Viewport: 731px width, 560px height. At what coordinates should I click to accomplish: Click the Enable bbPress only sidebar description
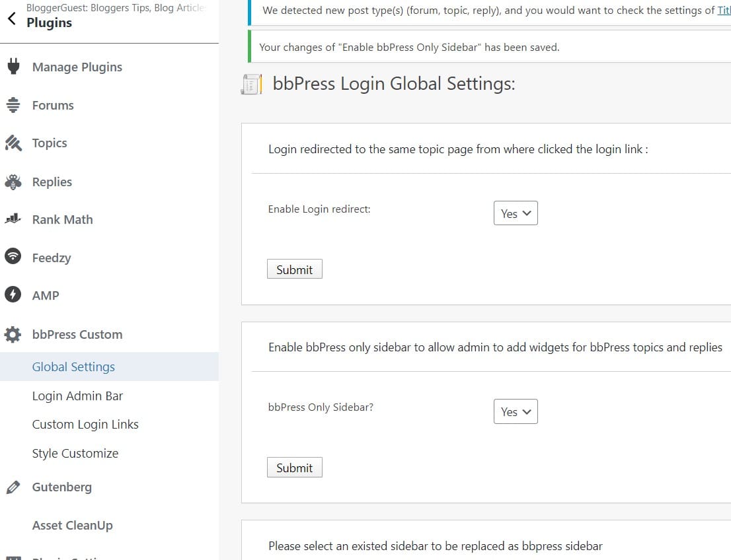tap(495, 347)
